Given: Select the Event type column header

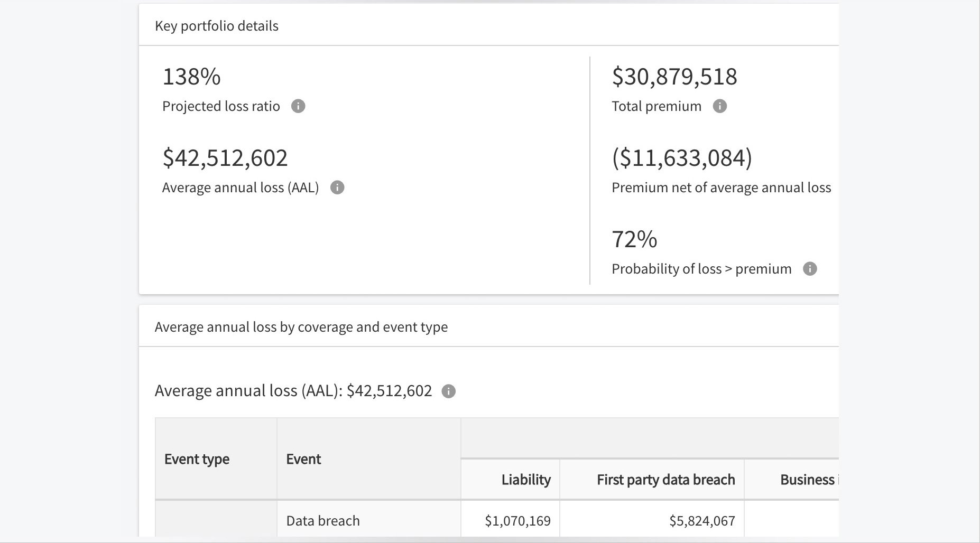Looking at the screenshot, I should (x=197, y=459).
